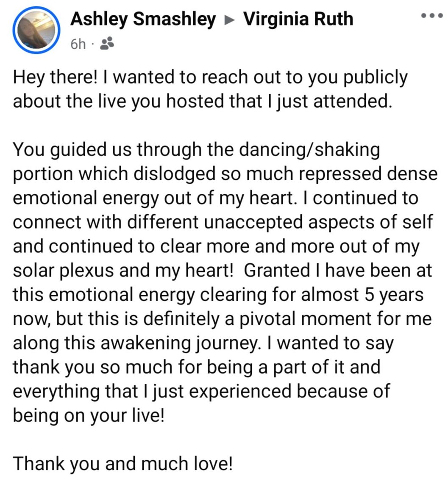This screenshot has height=489, width=448.
Task: Click the word 'publicly' in the post
Action: (376, 78)
